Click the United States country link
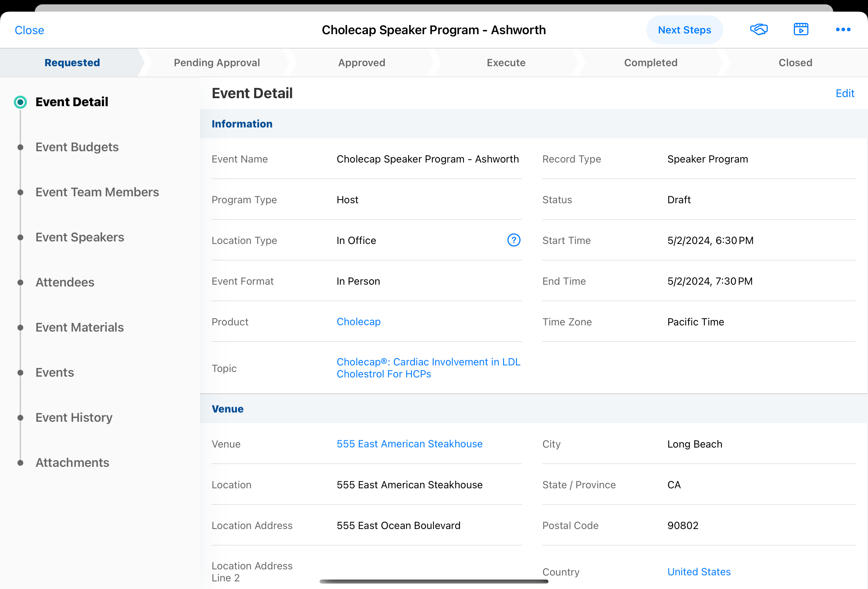The width and height of the screenshot is (868, 589). pos(698,572)
